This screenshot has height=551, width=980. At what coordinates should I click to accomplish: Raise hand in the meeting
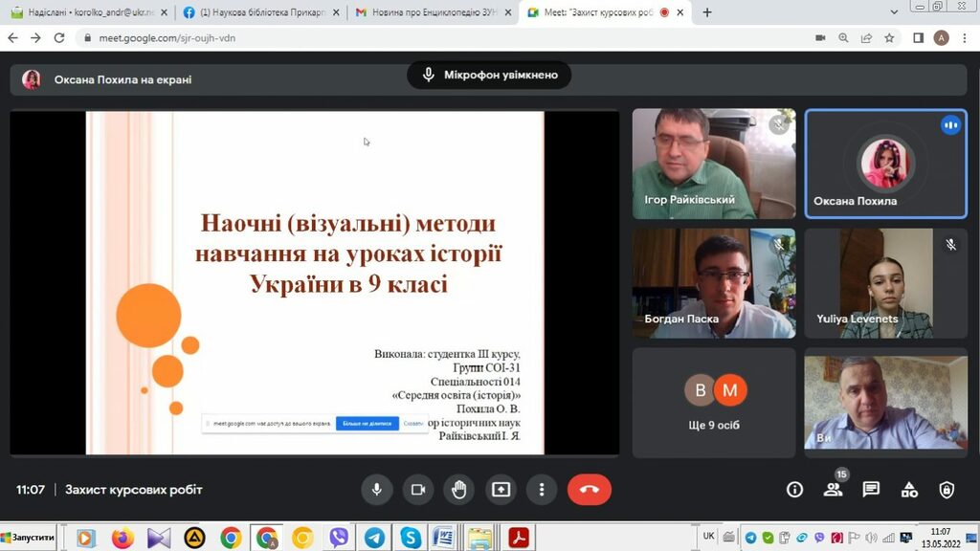coord(459,490)
